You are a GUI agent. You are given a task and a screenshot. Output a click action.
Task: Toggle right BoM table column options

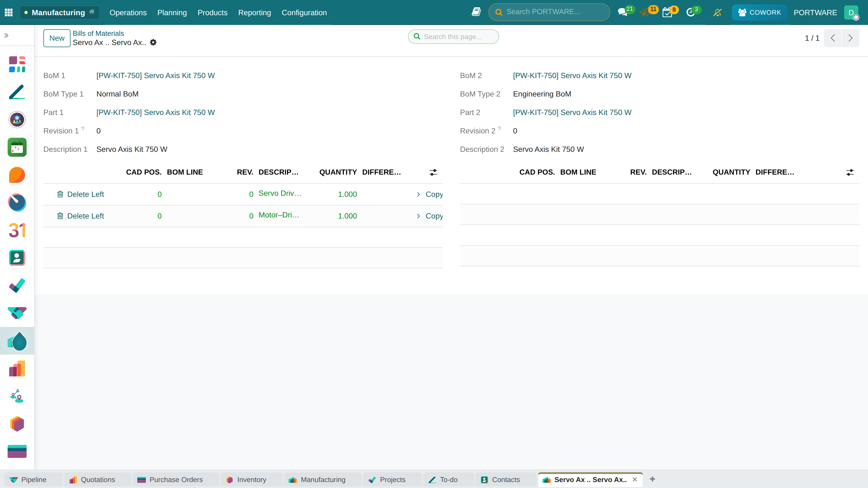[850, 172]
